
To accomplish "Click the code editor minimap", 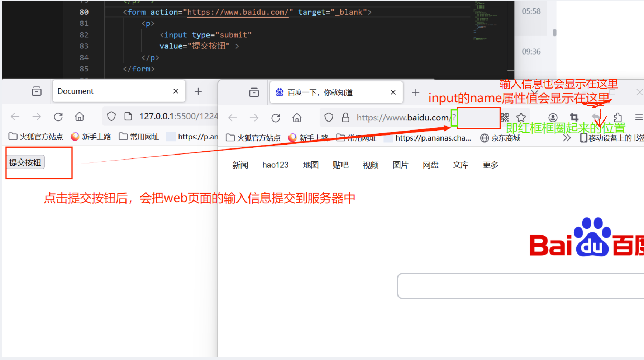I will tap(486, 21).
